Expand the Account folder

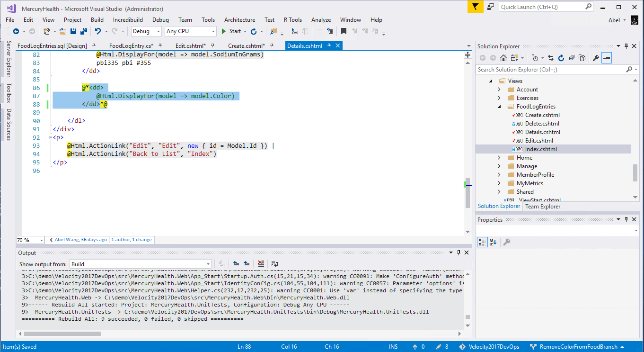point(499,90)
